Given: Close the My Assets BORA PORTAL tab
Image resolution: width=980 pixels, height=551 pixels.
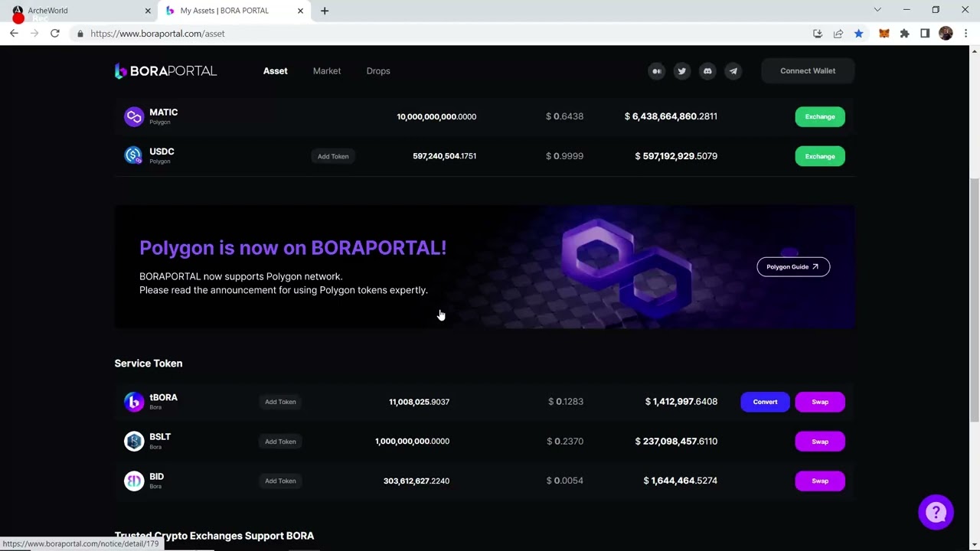Looking at the screenshot, I should click(300, 11).
